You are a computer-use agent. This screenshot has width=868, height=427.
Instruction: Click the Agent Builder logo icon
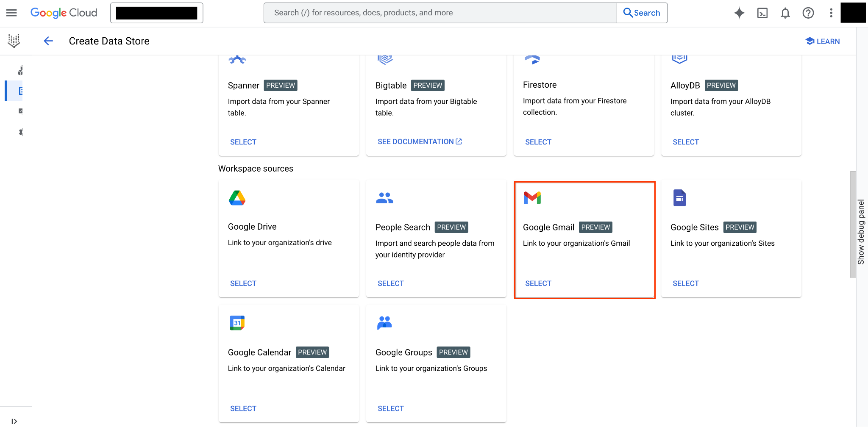pyautogui.click(x=14, y=41)
